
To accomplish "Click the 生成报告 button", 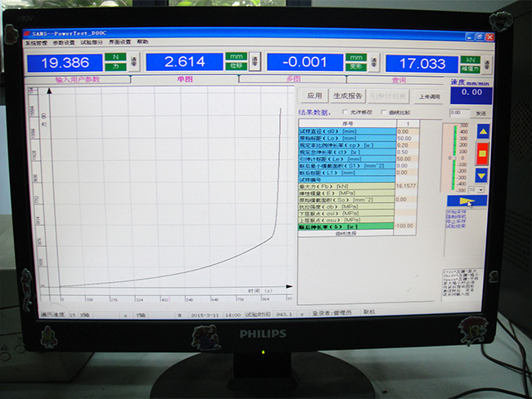I will coord(347,96).
